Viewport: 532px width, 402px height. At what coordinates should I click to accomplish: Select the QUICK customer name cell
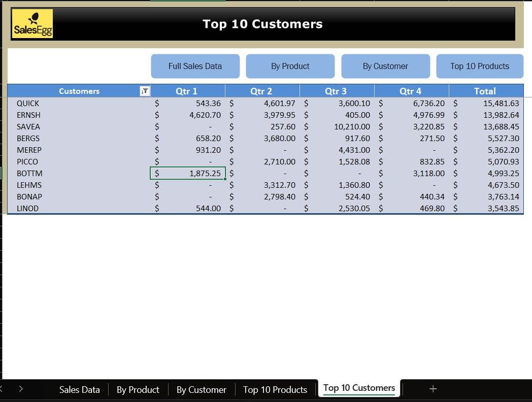pyautogui.click(x=28, y=104)
